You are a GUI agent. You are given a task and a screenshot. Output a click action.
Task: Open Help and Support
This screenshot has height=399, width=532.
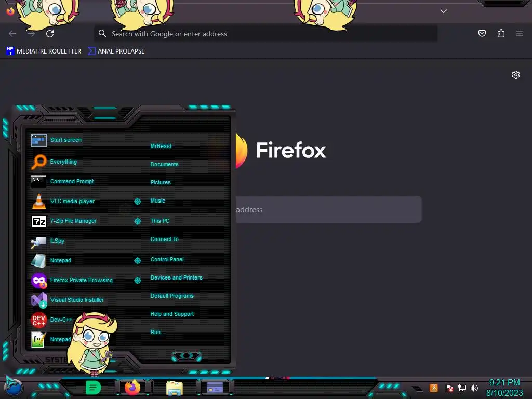[172, 314]
